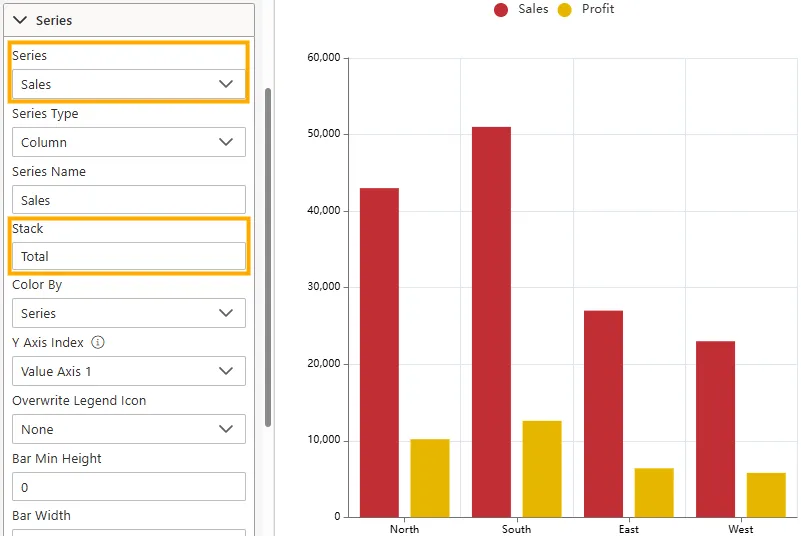801x536 pixels.
Task: Click the Y Axis Index info icon
Action: point(98,342)
